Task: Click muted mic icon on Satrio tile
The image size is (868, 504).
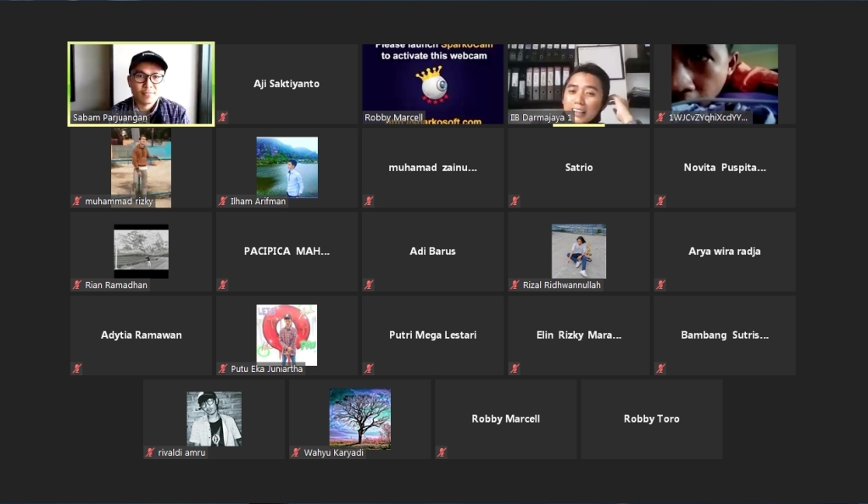Action: (x=515, y=201)
